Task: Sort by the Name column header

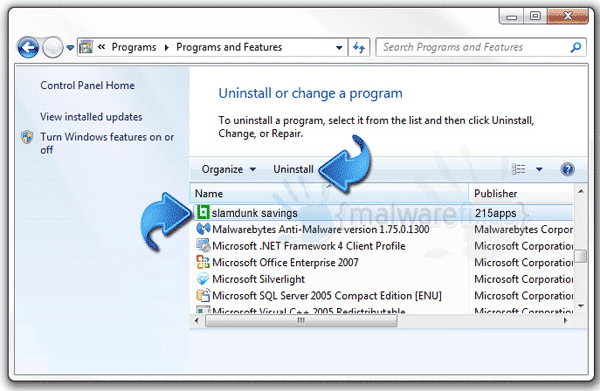Action: tap(329, 193)
